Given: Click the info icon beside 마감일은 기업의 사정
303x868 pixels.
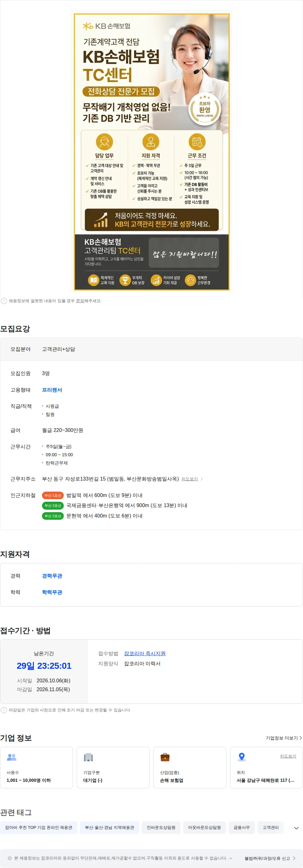Looking at the screenshot, I should click(4, 710).
